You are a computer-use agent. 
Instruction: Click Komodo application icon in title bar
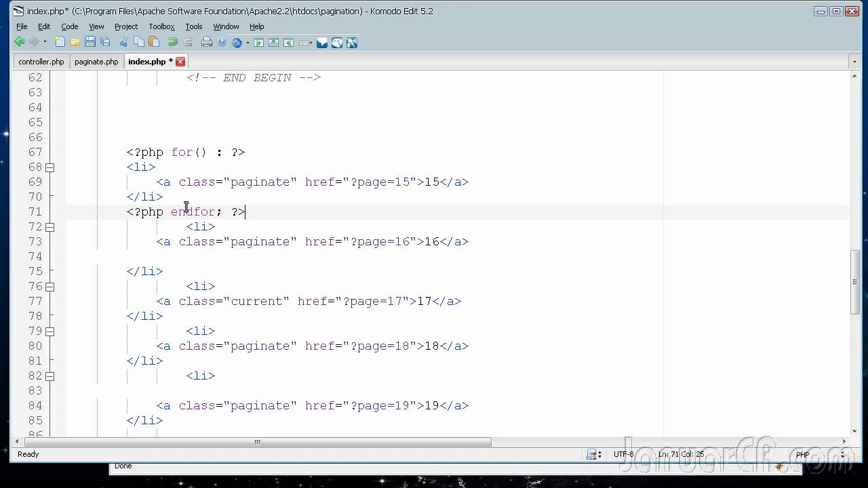(x=18, y=11)
